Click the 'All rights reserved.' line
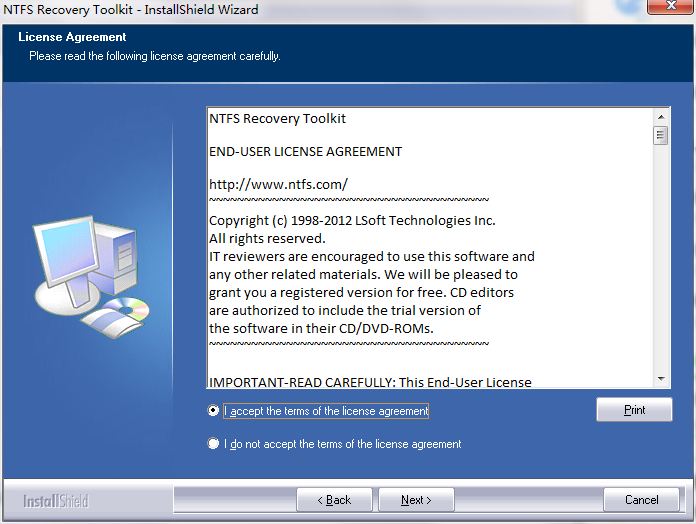 (x=267, y=239)
